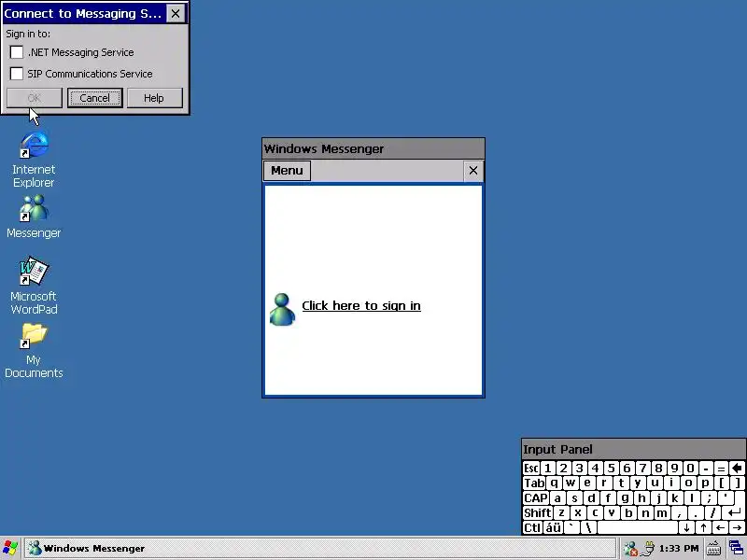Tap the down arrow key on Input Panel
This screenshot has width=747, height=560.
pyautogui.click(x=686, y=527)
